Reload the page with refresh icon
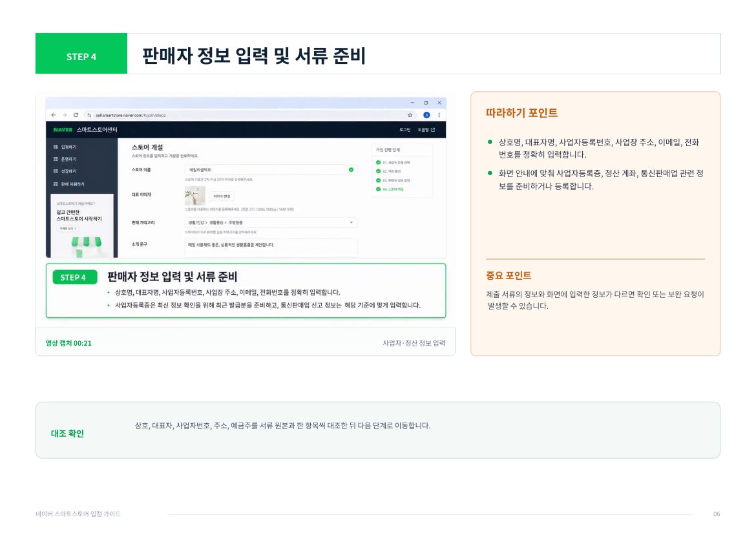The width and height of the screenshot is (756, 535). (76, 115)
